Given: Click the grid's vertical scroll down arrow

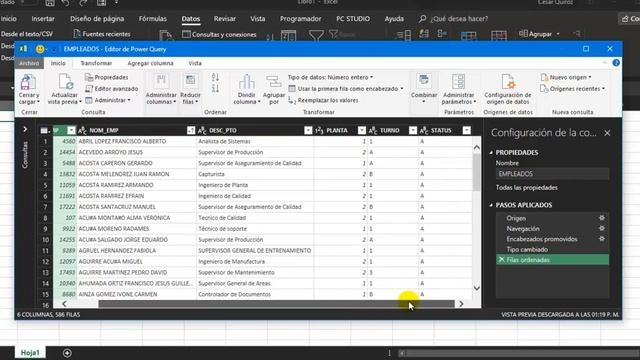Looking at the screenshot, I should click(476, 288).
